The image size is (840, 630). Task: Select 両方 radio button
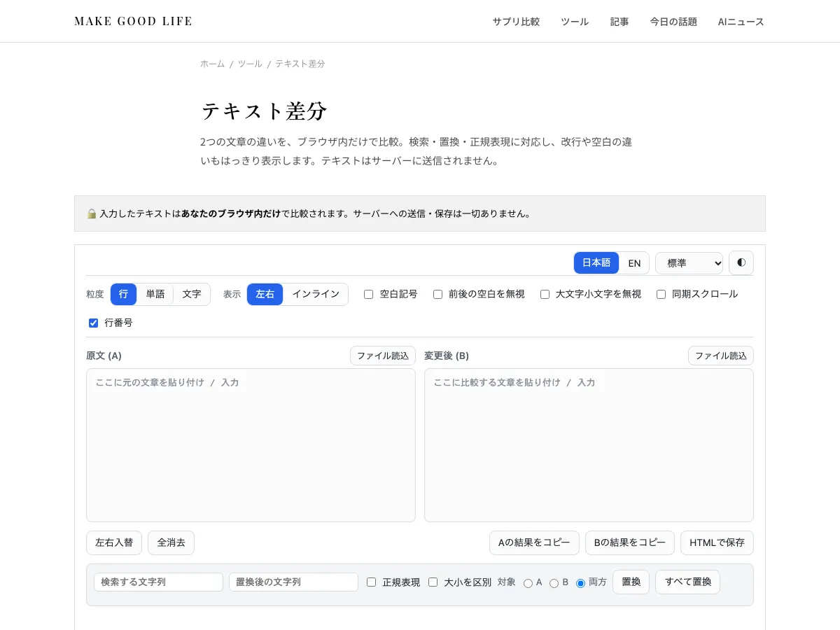coord(580,583)
